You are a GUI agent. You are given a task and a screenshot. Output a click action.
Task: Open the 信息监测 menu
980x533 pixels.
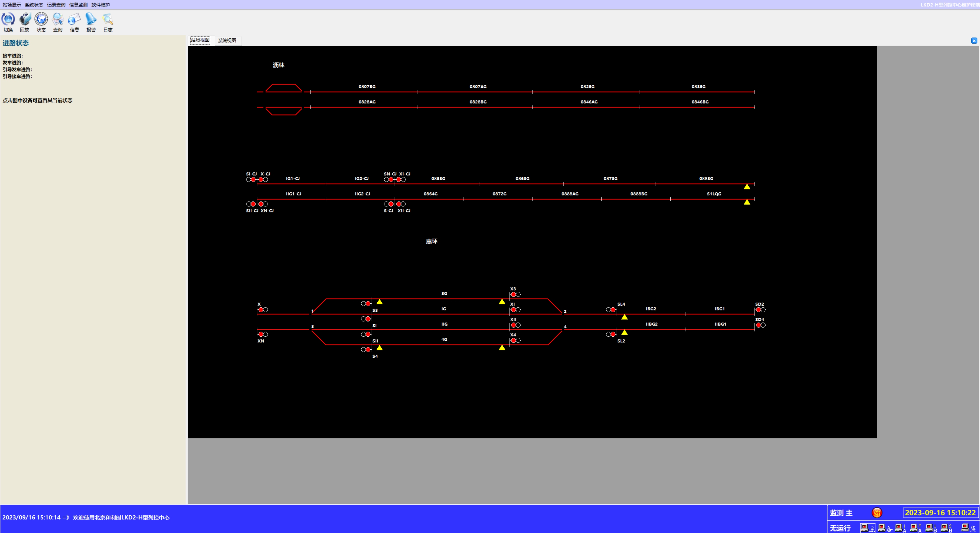pyautogui.click(x=78, y=5)
